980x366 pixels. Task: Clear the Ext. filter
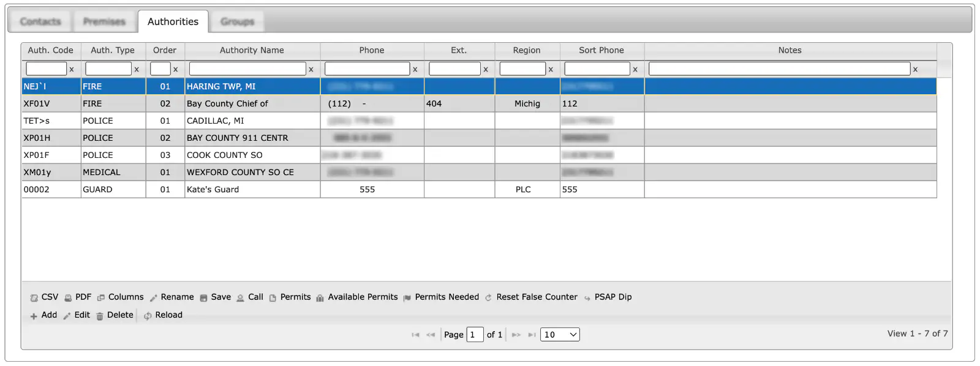click(x=486, y=70)
